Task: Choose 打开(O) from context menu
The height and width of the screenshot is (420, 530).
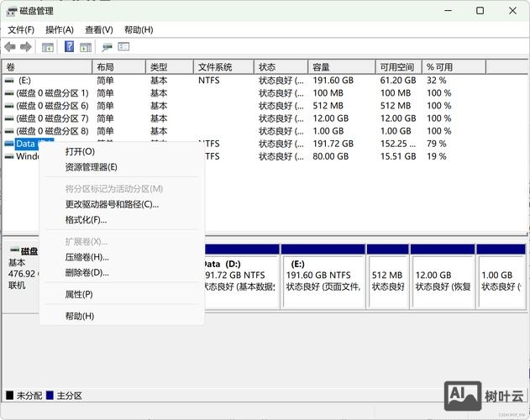Action: (122, 151)
